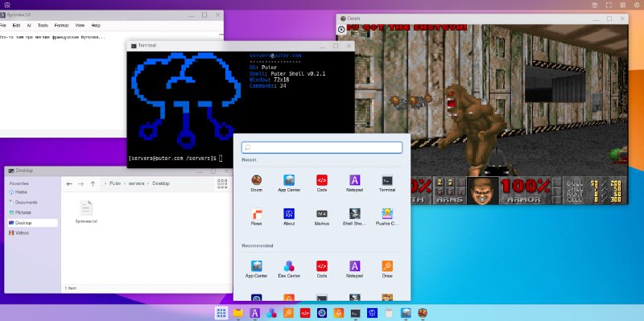The width and height of the screenshot is (644, 321).
Task: Click the Start grid button in taskbar
Action: [x=221, y=313]
